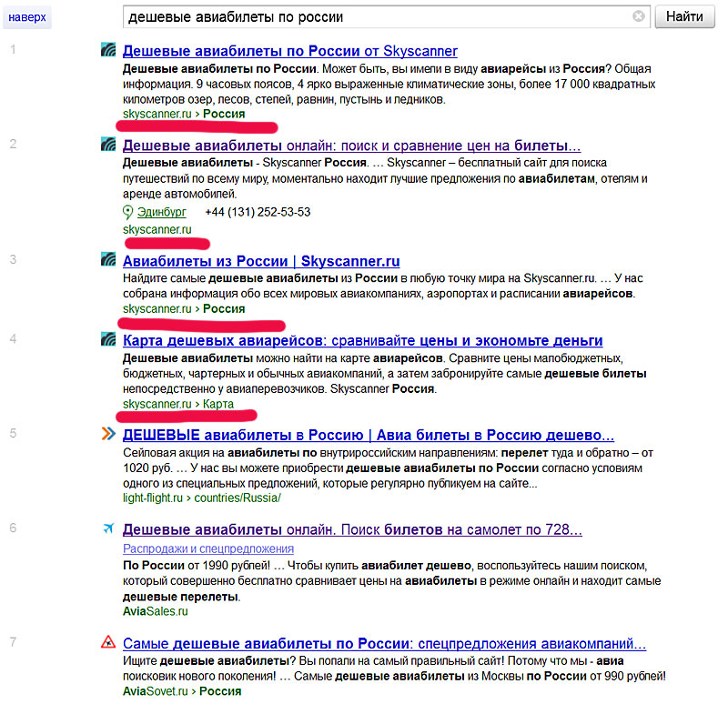Viewport: 728px width, 704px height.
Task: Click the AviaSales blue airplane favicon
Action: click(107, 528)
